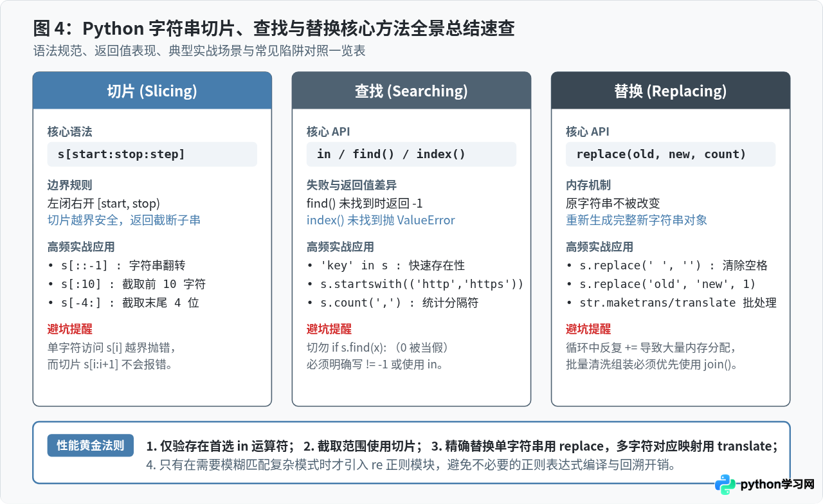
Task: Click the "性能黄金法则" badge
Action: point(91,446)
